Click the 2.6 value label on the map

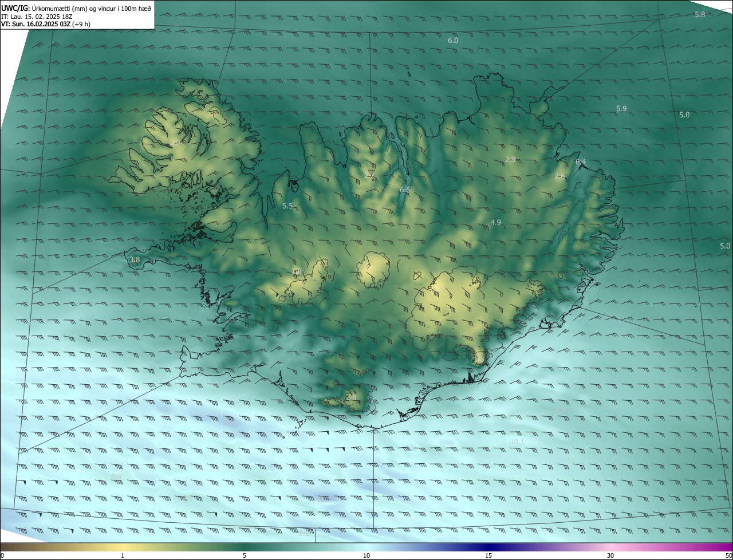click(x=559, y=176)
